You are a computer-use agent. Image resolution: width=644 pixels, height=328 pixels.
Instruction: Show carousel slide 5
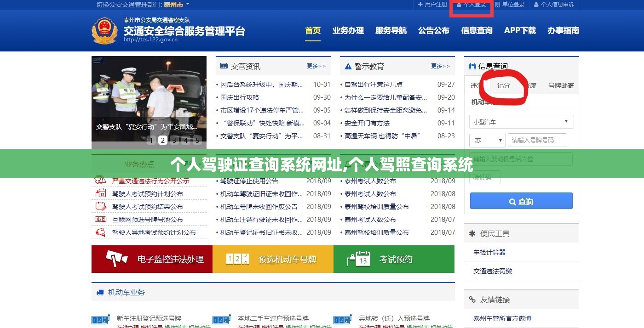pyautogui.click(x=197, y=140)
